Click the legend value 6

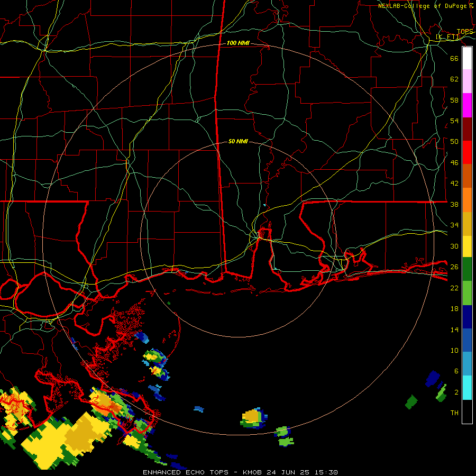(x=456, y=371)
